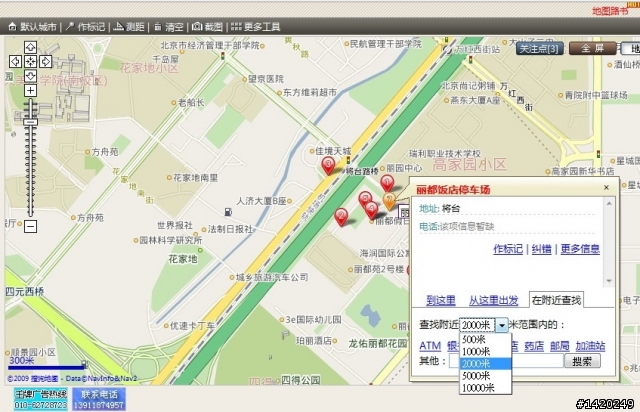640x412 pixels.
Task: Choose 5000米 from the radius list
Action: 485,376
